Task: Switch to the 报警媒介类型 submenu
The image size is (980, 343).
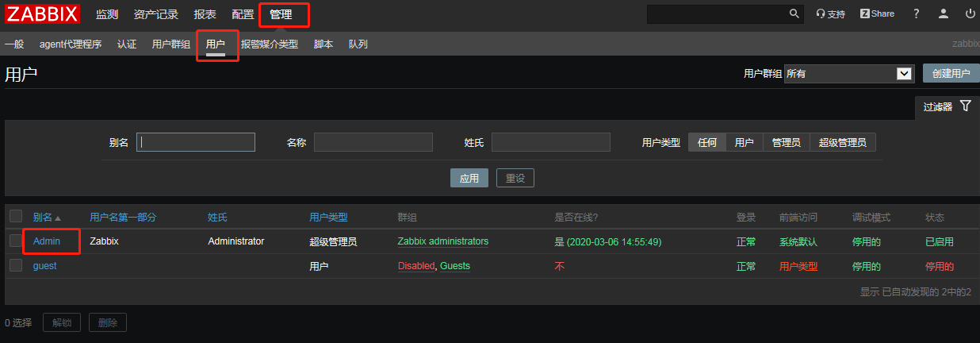Action: [270, 44]
